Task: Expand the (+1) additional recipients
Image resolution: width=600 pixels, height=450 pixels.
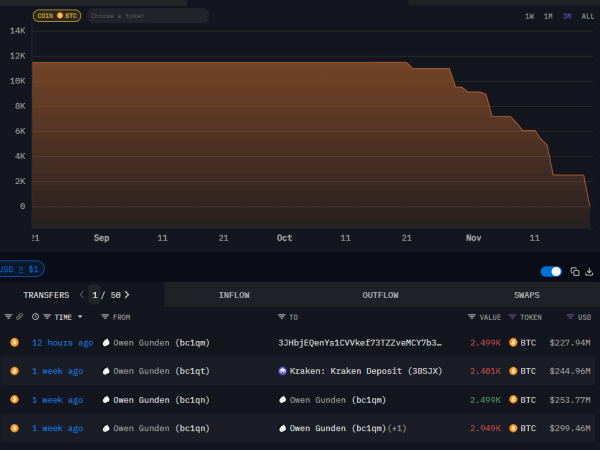Action: (397, 429)
